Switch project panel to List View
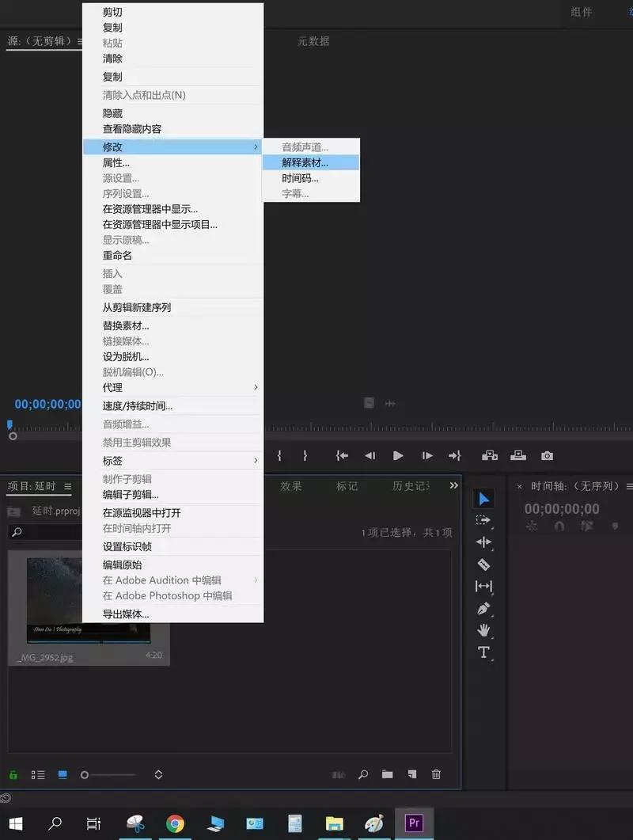Viewport: 633px width, 840px height. pos(37,774)
